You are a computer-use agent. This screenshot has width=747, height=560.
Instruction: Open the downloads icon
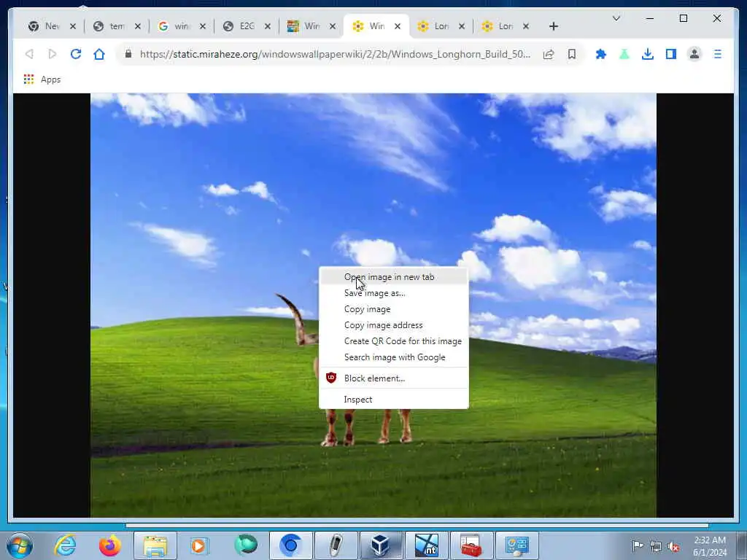coord(648,54)
